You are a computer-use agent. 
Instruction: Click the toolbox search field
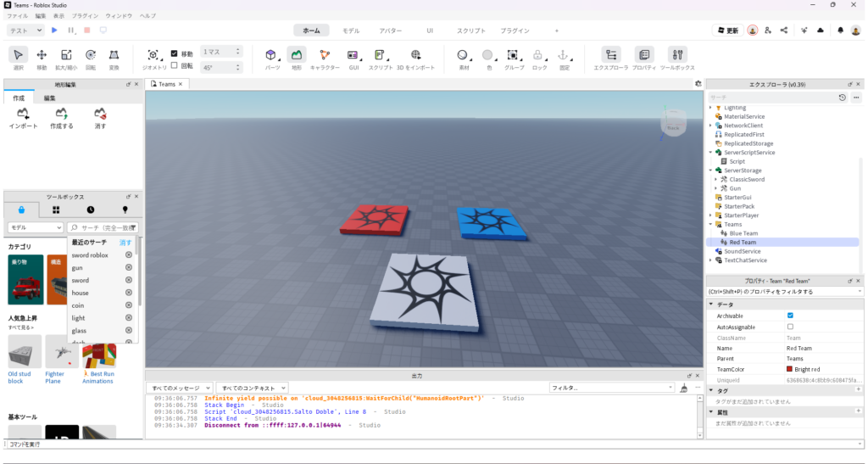[103, 227]
